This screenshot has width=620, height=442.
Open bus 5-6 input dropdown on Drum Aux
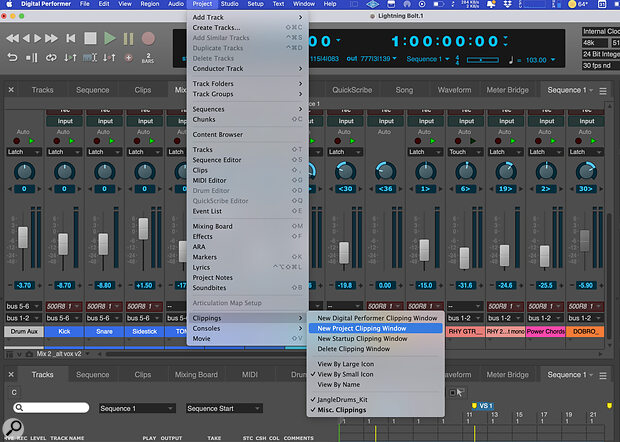(x=24, y=306)
